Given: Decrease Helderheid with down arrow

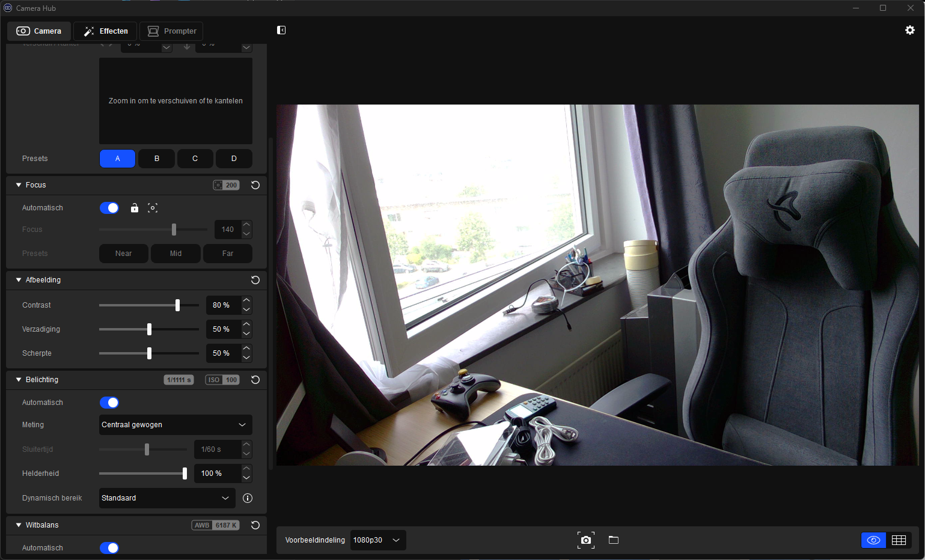Looking at the screenshot, I should point(246,478).
